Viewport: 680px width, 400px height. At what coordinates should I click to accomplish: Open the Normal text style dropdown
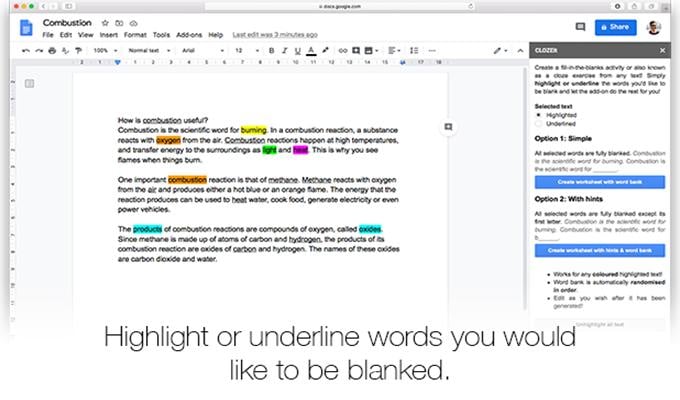point(149,51)
